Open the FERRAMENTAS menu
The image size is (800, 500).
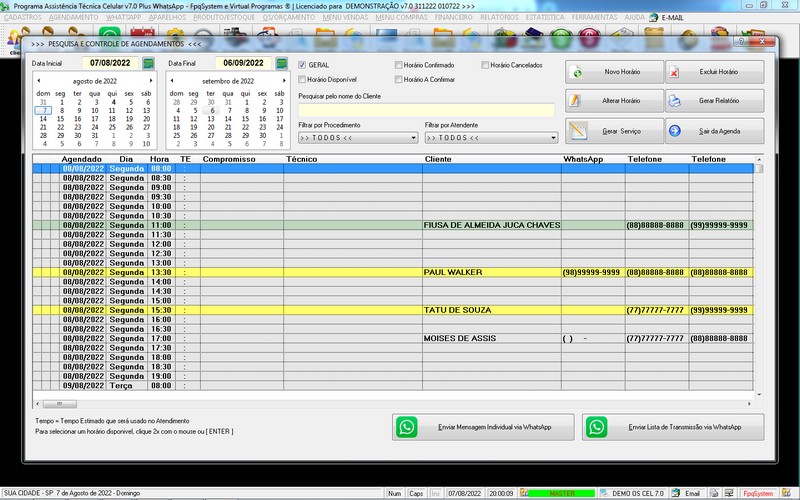point(594,17)
